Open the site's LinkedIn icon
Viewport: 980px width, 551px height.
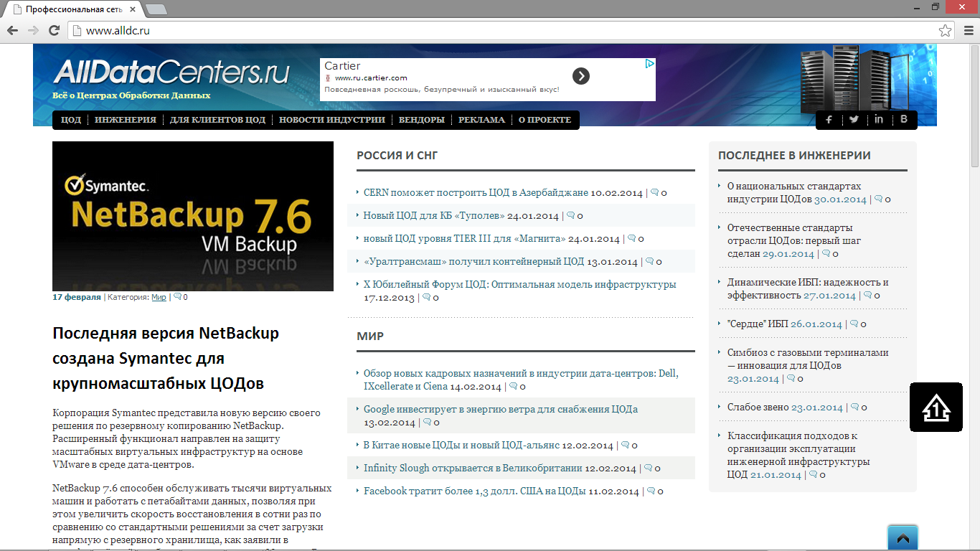click(879, 120)
